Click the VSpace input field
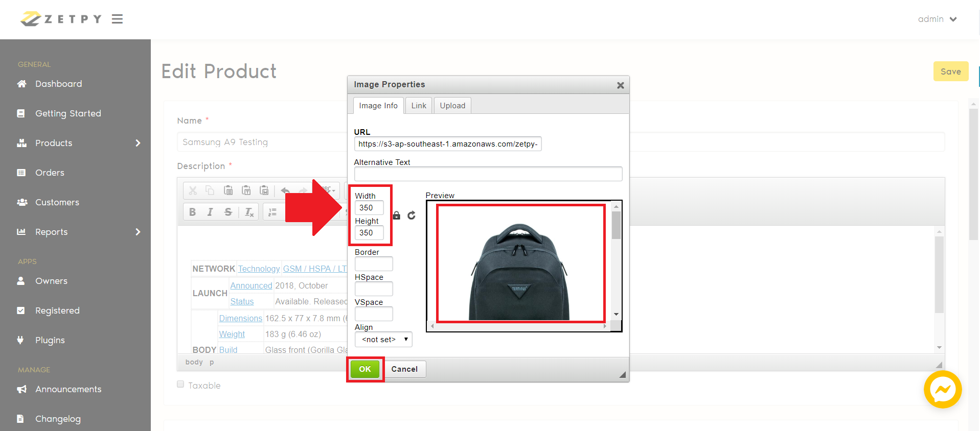 [374, 314]
